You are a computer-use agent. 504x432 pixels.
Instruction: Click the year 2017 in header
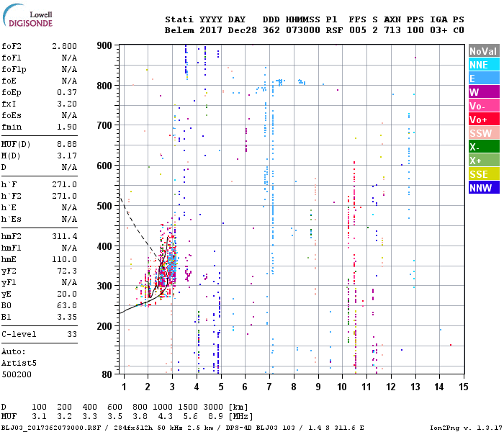click(x=211, y=30)
